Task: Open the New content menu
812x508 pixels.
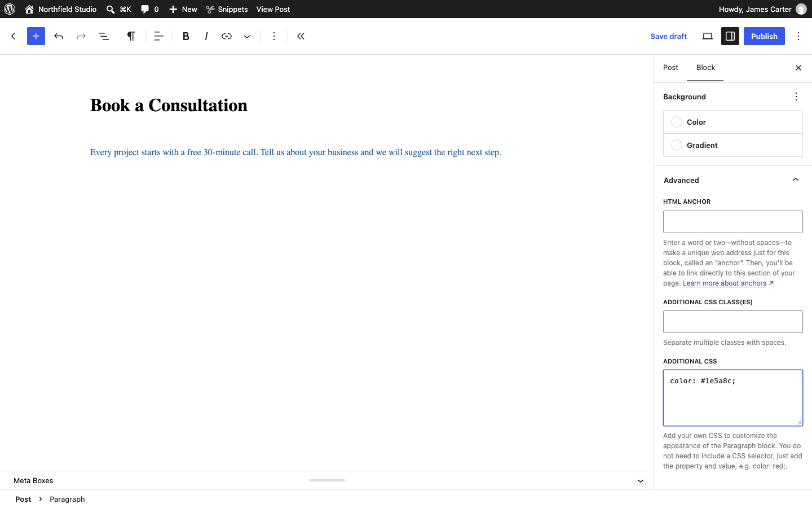Action: coord(183,9)
